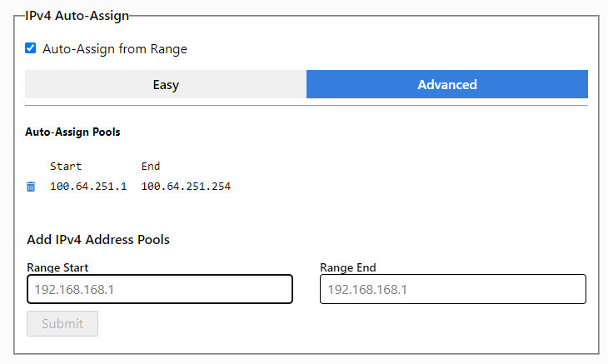Image resolution: width=608 pixels, height=364 pixels.
Task: Click the Auto-Assign Pools heading
Action: (72, 132)
